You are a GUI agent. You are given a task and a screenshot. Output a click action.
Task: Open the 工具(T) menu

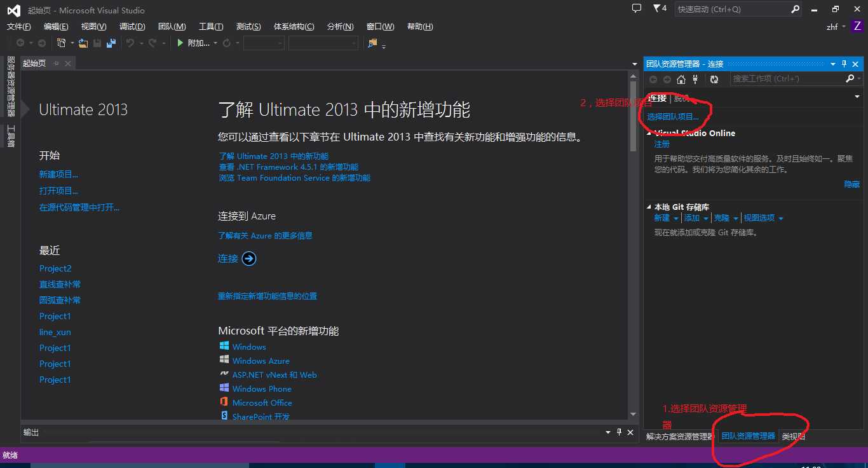pos(211,27)
